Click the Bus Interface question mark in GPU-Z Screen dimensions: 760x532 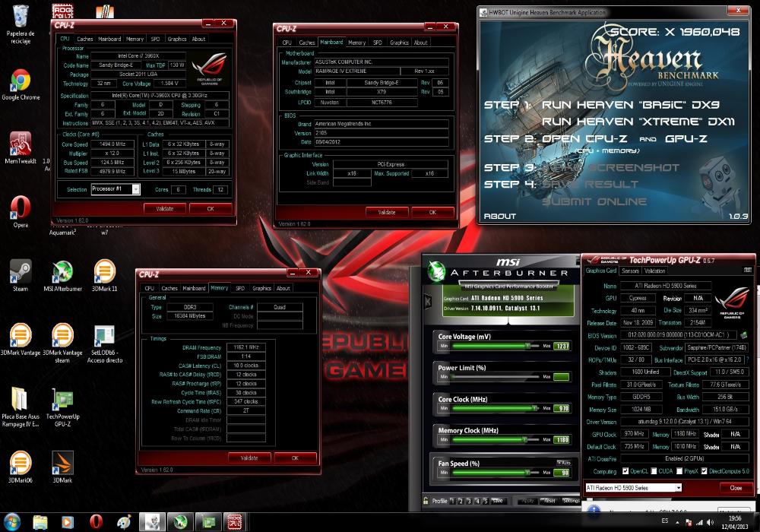tap(746, 360)
